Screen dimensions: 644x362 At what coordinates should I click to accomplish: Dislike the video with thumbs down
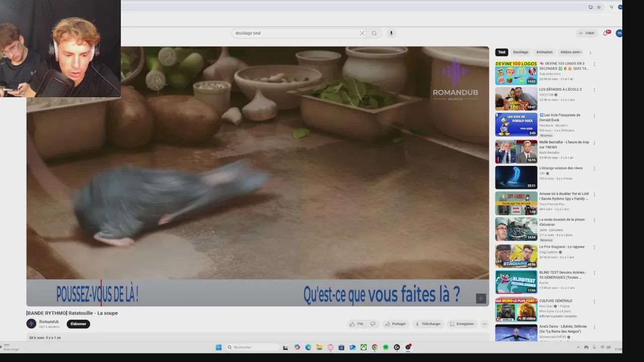pos(373,324)
